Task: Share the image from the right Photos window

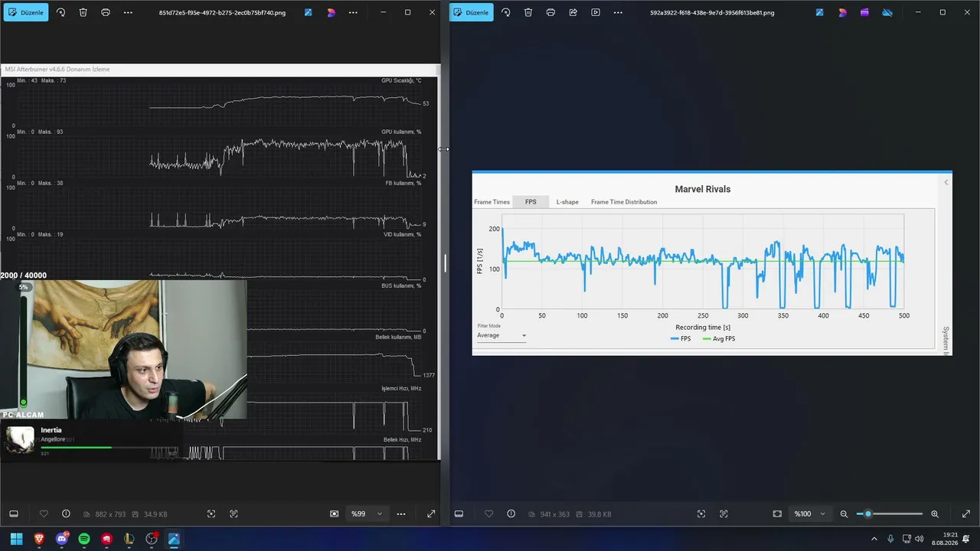Action: (573, 12)
